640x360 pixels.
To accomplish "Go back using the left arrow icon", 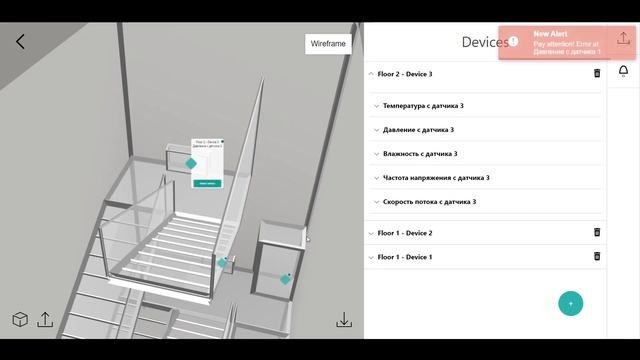I will [x=20, y=42].
